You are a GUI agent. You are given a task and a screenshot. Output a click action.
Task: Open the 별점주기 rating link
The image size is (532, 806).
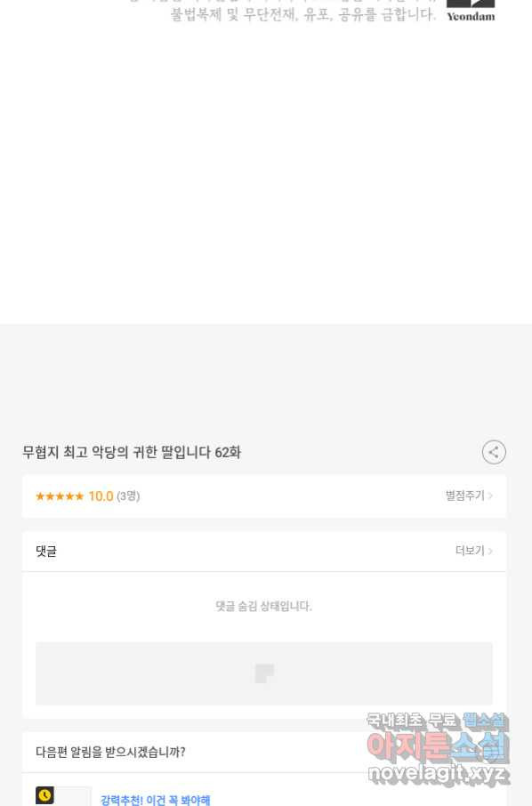coord(464,496)
